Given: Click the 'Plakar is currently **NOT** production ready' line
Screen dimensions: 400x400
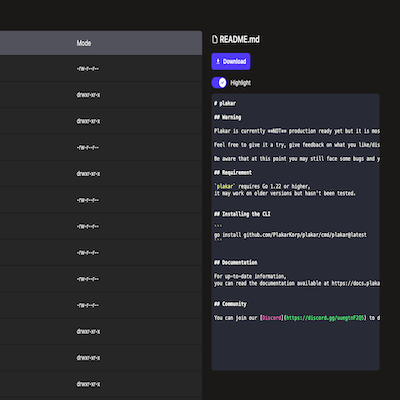Looking at the screenshot, I should (297, 131).
